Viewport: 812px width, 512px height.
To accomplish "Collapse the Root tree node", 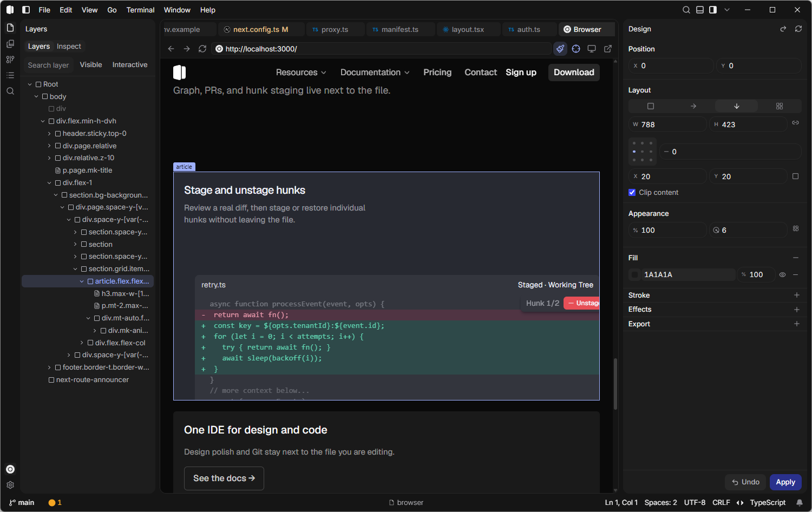I will [x=30, y=84].
